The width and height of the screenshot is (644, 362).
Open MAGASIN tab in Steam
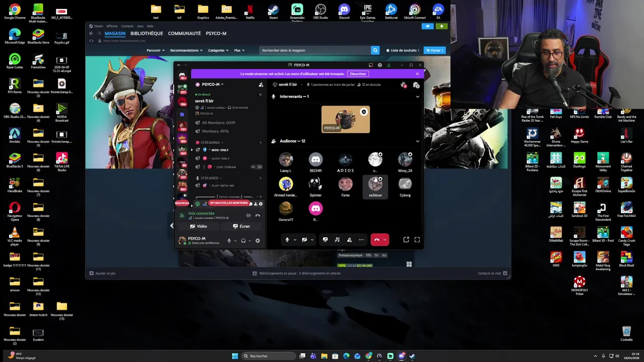click(115, 34)
